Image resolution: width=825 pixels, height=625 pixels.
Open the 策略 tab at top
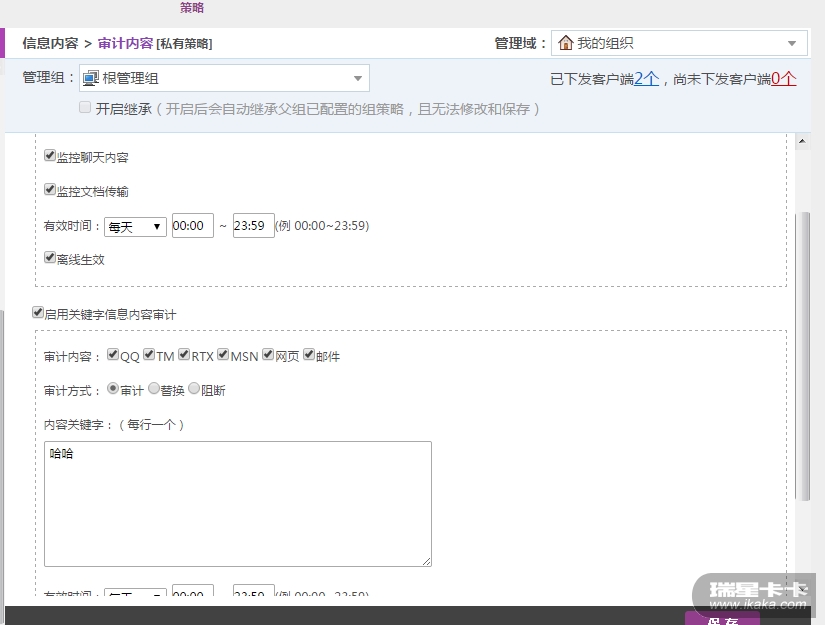click(x=192, y=7)
